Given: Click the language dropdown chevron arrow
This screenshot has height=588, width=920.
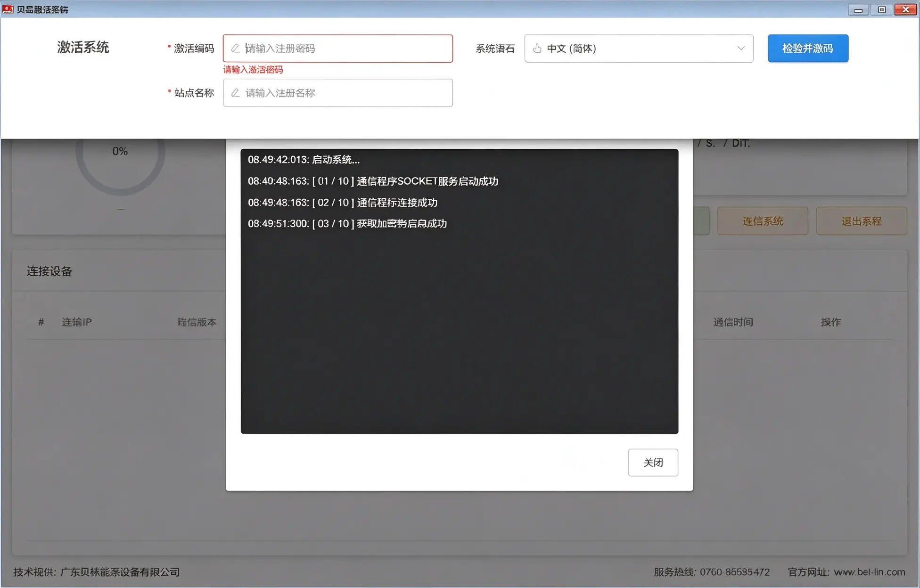Looking at the screenshot, I should pos(741,49).
